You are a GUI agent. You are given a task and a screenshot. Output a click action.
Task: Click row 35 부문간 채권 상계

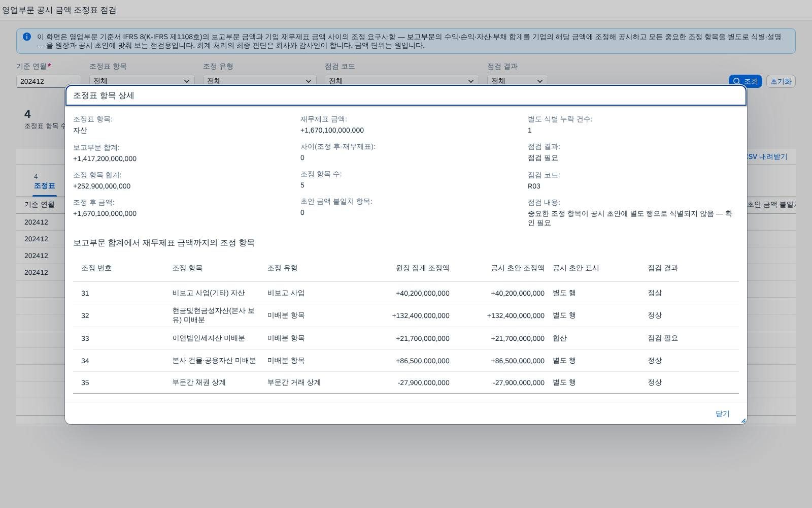406,383
